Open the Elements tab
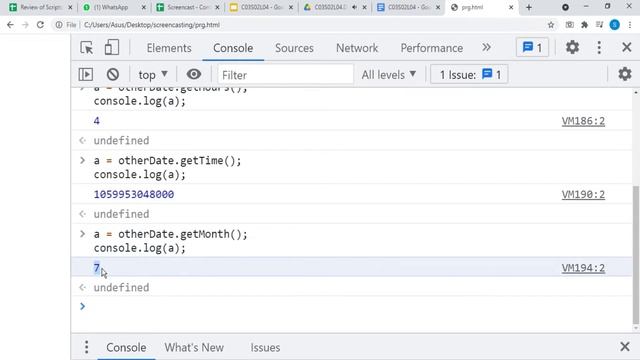640x360 pixels. pos(169,48)
